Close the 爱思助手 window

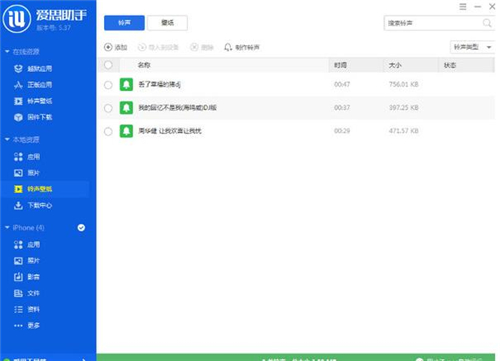pos(492,7)
